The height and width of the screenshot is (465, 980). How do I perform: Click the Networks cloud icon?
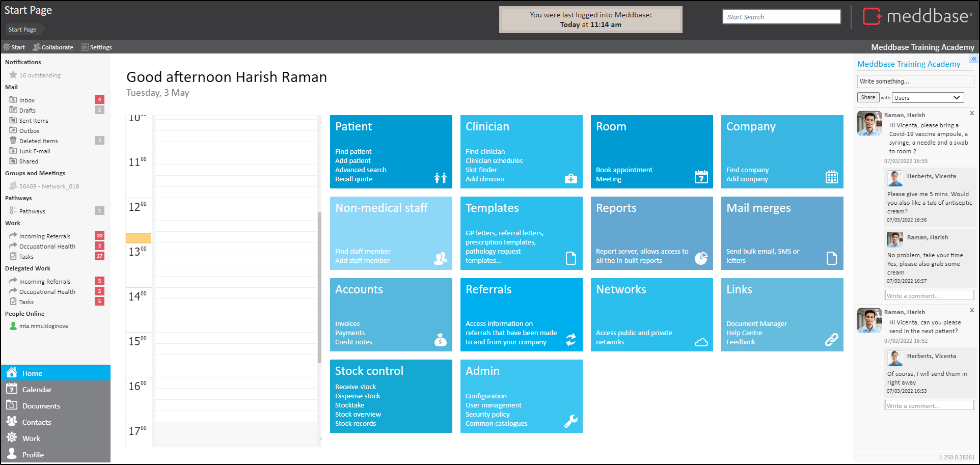coord(701,342)
